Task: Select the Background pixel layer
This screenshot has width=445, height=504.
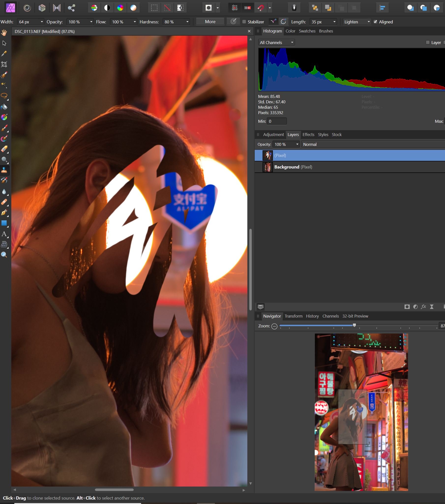Action: click(350, 167)
